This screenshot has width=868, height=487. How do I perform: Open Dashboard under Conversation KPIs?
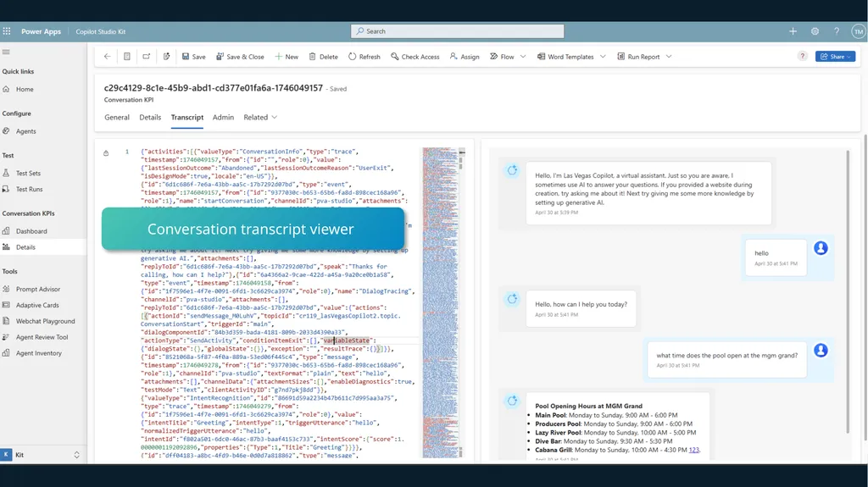[x=31, y=231]
